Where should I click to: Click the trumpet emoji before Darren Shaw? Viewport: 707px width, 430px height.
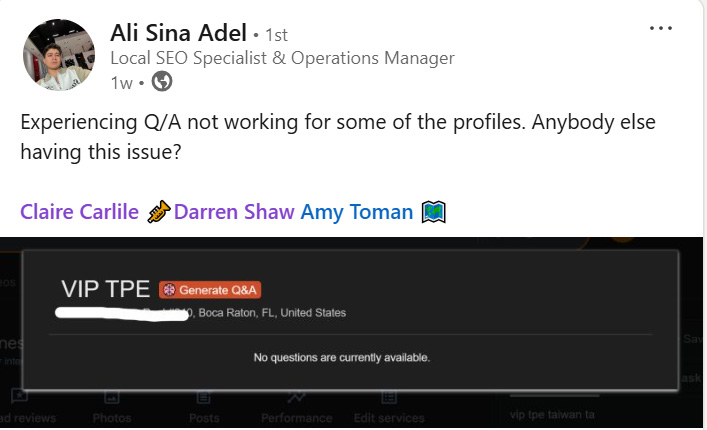pyautogui.click(x=159, y=212)
